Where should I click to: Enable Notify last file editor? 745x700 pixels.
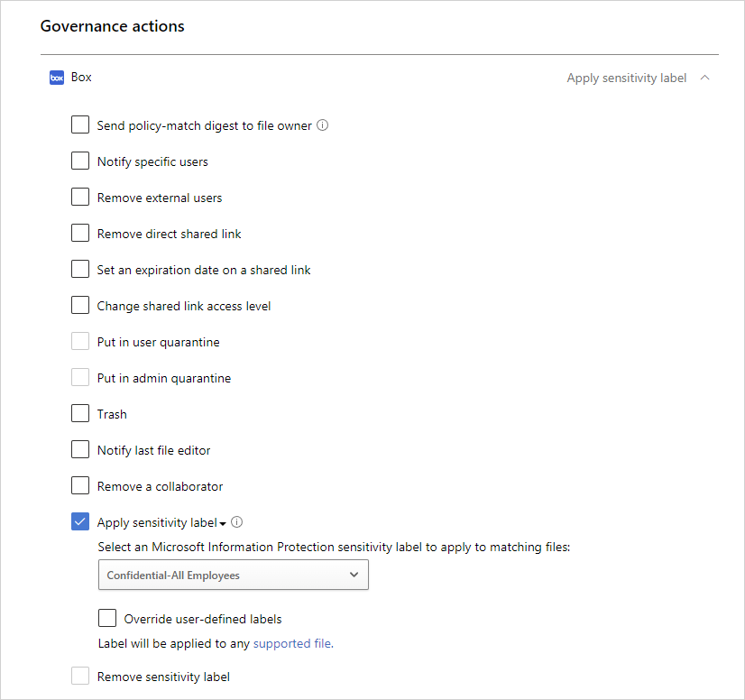(x=80, y=450)
